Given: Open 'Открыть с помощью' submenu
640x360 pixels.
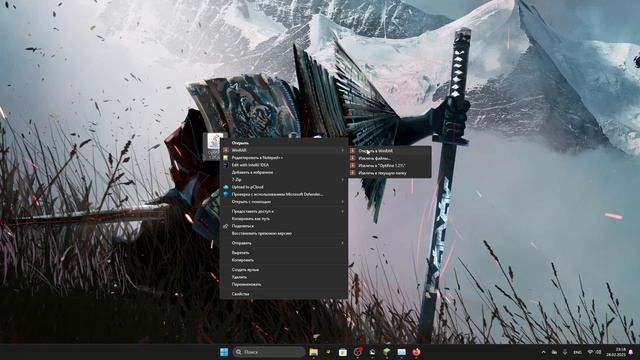Looking at the screenshot, I should click(x=284, y=202).
